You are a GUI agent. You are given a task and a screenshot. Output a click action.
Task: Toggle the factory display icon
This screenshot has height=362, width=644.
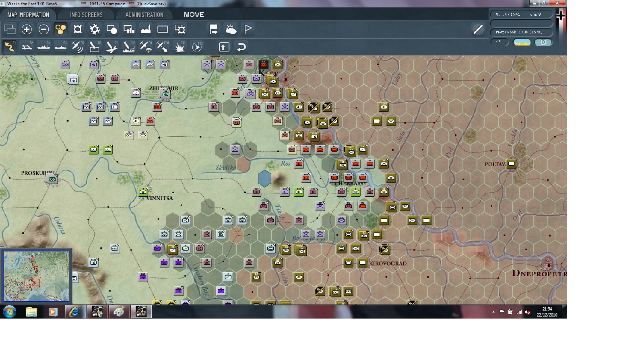[146, 29]
